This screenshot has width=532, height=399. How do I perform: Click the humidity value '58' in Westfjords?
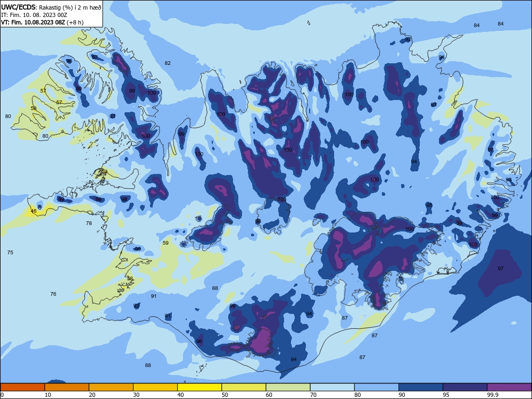click(x=34, y=108)
